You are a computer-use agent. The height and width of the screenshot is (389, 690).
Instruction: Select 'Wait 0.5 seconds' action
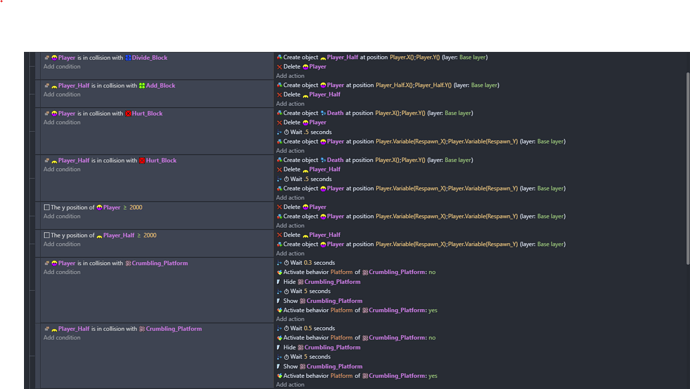click(306, 328)
